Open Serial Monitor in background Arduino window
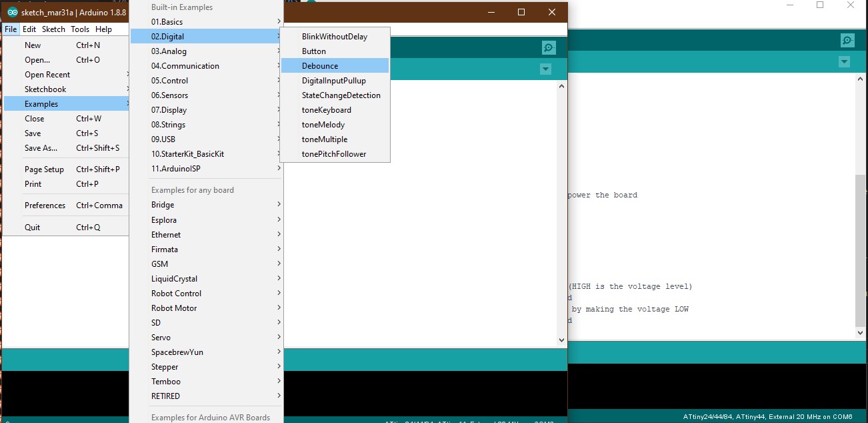Viewport: 868px width, 423px height. pos(847,41)
